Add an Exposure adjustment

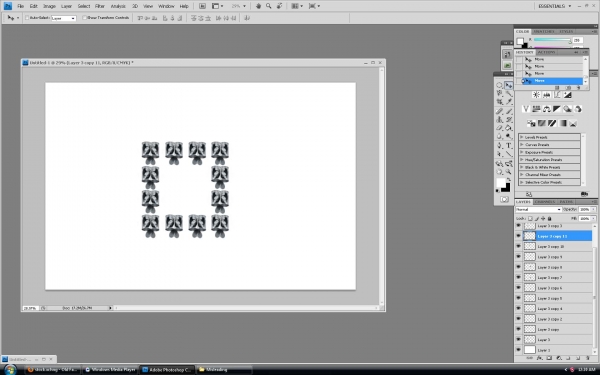[567, 95]
